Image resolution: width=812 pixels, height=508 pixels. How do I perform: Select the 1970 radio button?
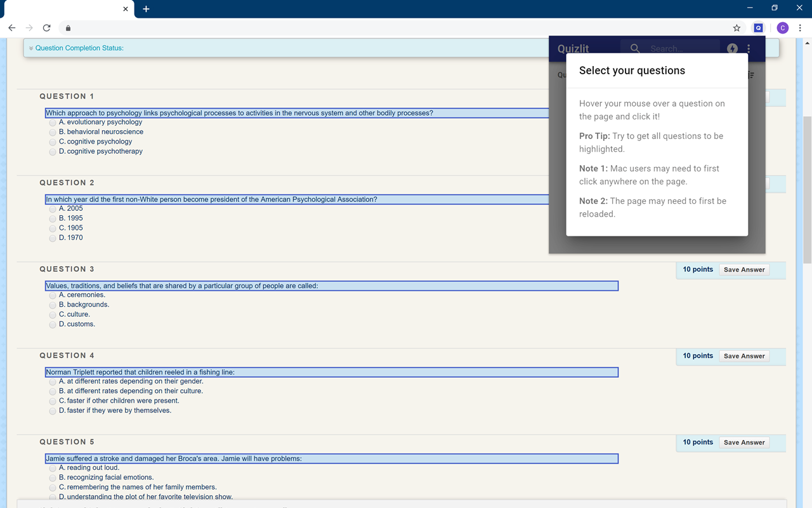[53, 238]
